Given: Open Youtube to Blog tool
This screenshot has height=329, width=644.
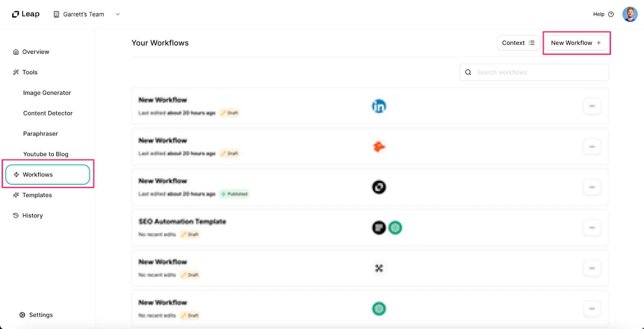Looking at the screenshot, I should click(46, 154).
